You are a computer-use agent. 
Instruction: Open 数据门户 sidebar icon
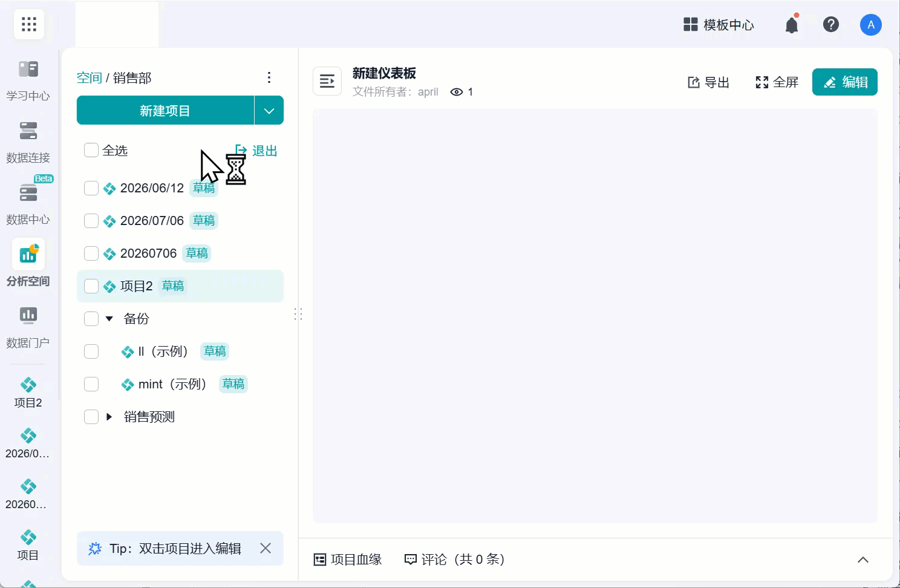[28, 327]
